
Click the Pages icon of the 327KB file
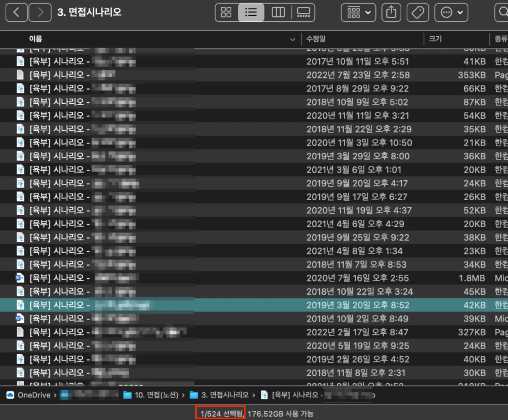20,332
